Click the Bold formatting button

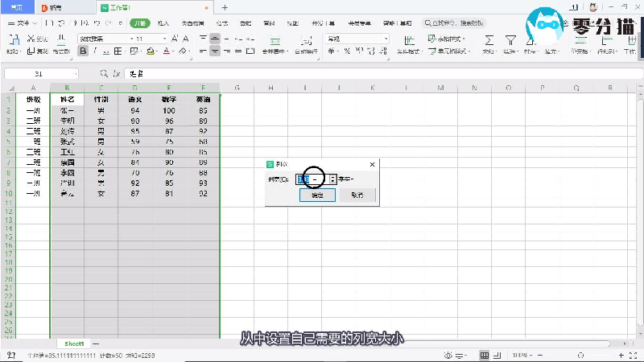click(83, 51)
